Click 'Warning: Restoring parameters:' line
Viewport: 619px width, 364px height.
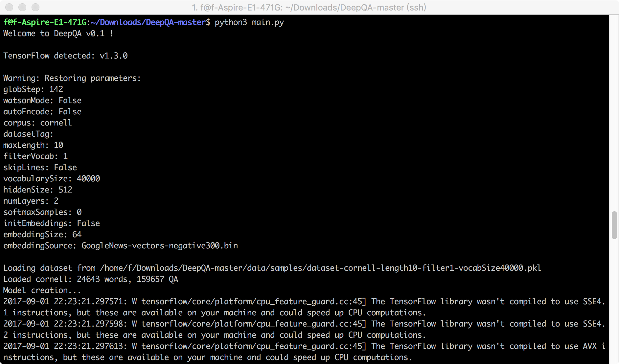[x=72, y=78]
